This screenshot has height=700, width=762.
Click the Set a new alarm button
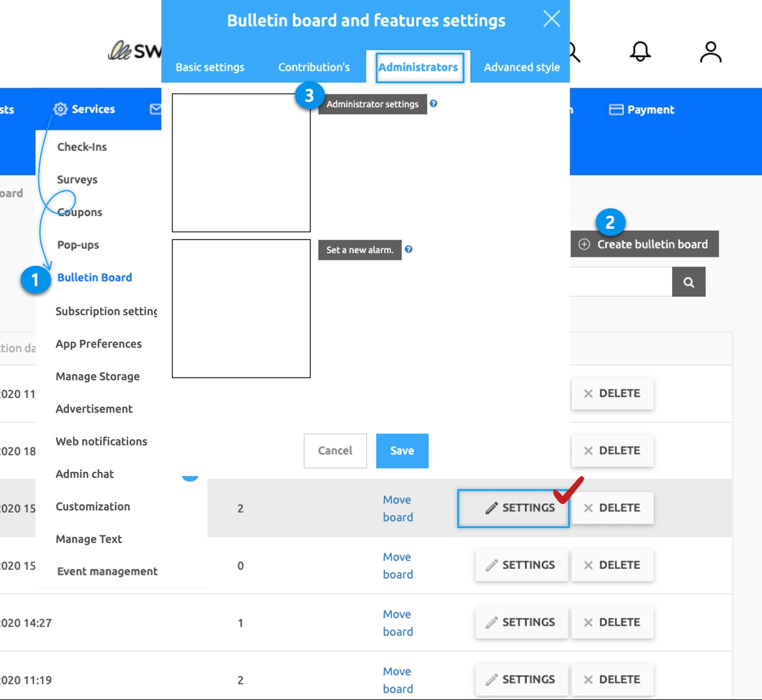pyautogui.click(x=359, y=250)
